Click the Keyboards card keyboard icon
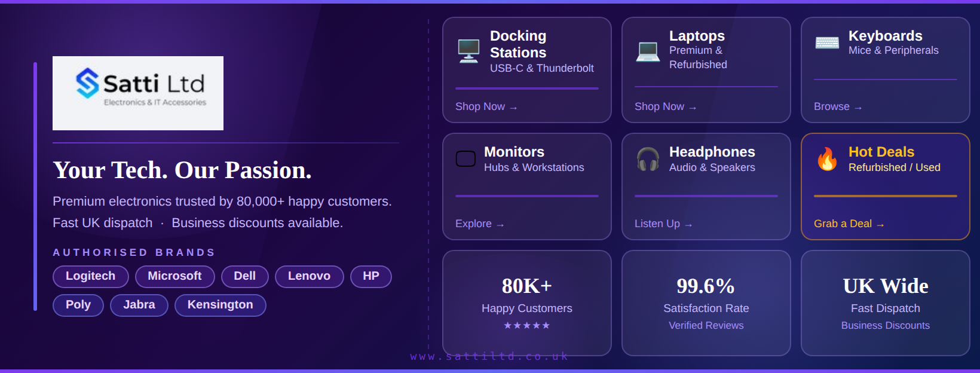The width and height of the screenshot is (980, 373). 827,42
